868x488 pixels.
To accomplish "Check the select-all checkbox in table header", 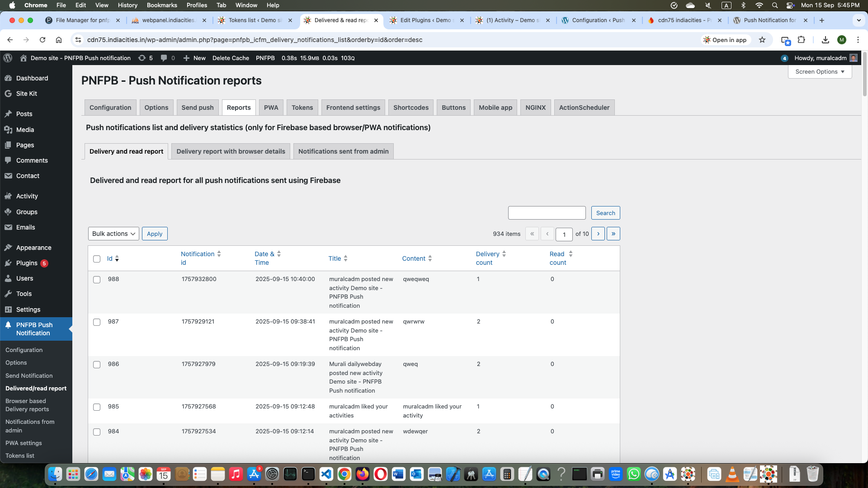I will click(97, 259).
